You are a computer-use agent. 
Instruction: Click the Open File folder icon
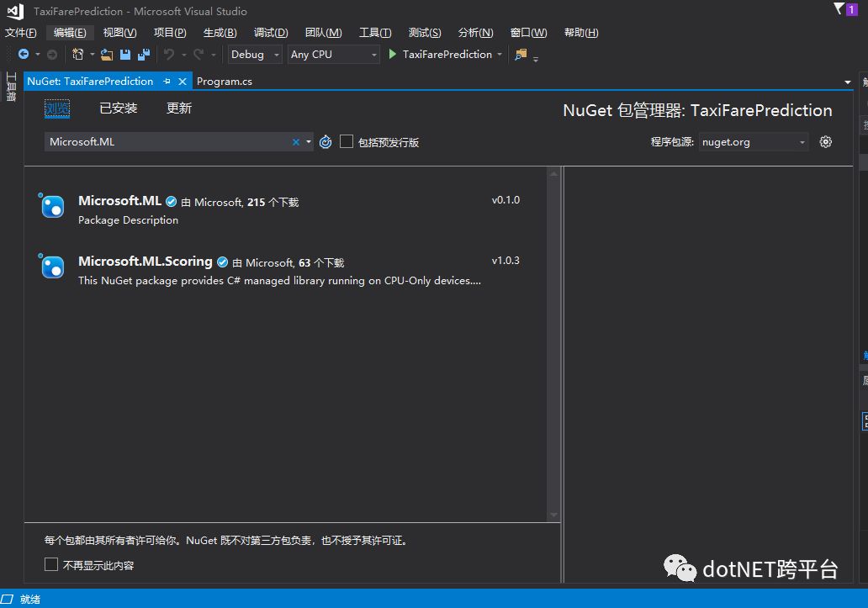107,54
